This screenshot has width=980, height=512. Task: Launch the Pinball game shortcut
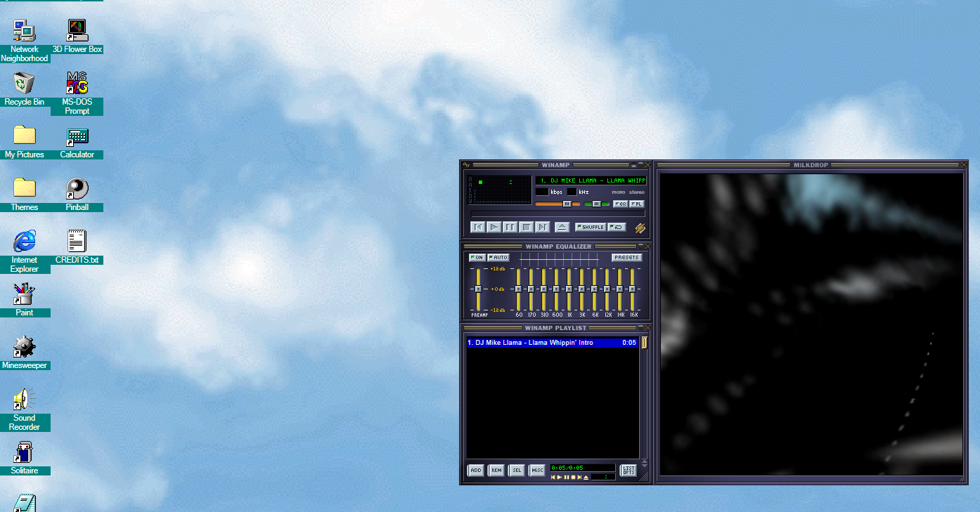[77, 195]
